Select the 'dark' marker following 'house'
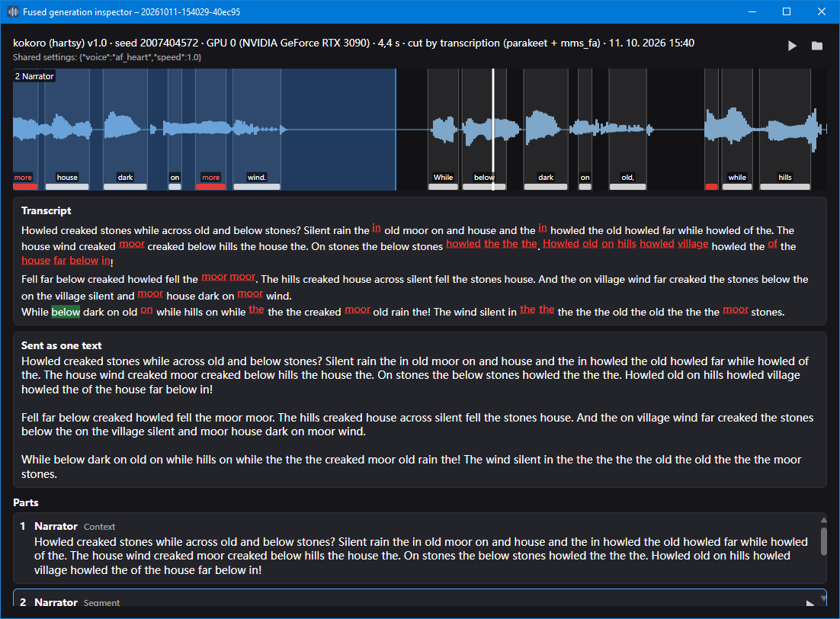The height and width of the screenshot is (619, 840). [x=125, y=178]
